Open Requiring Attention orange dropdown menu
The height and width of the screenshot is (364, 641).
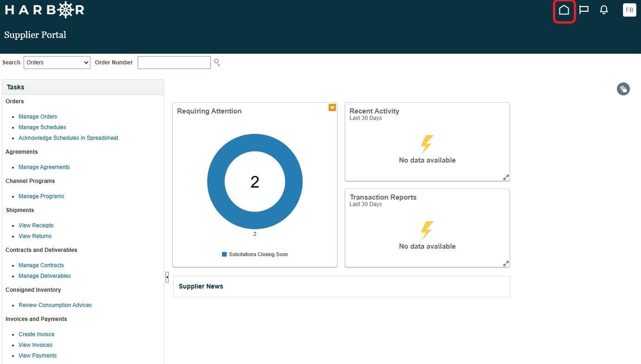tap(332, 107)
